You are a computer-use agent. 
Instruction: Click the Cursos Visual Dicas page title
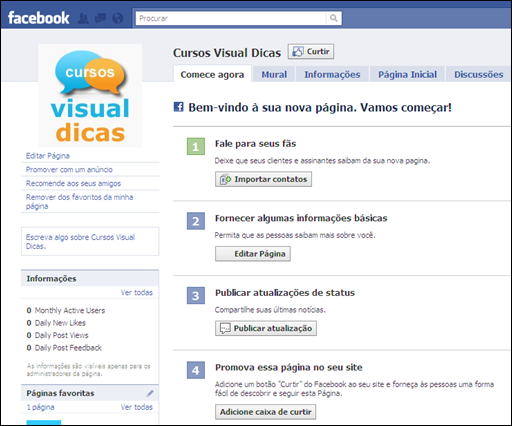pos(227,53)
